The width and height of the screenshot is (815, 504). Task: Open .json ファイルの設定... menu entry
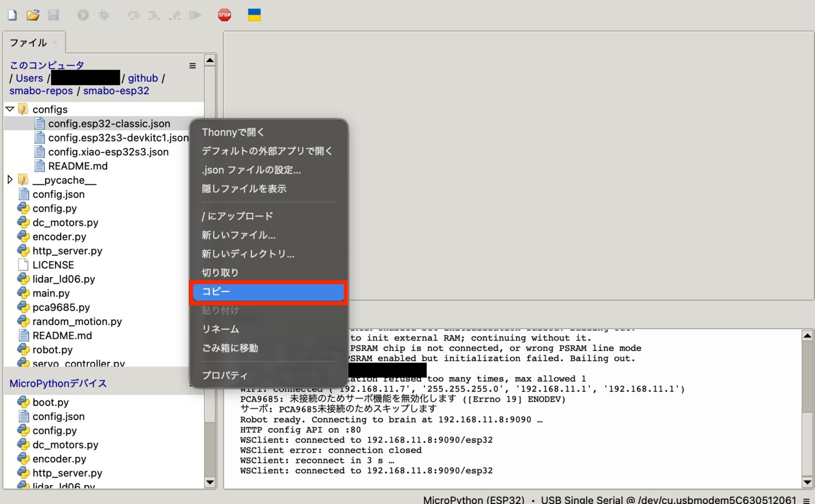[269, 170]
